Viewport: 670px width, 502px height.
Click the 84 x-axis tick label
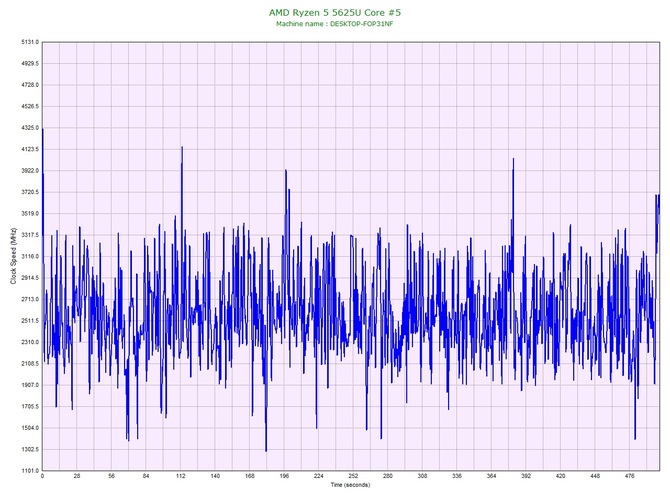[x=146, y=476]
